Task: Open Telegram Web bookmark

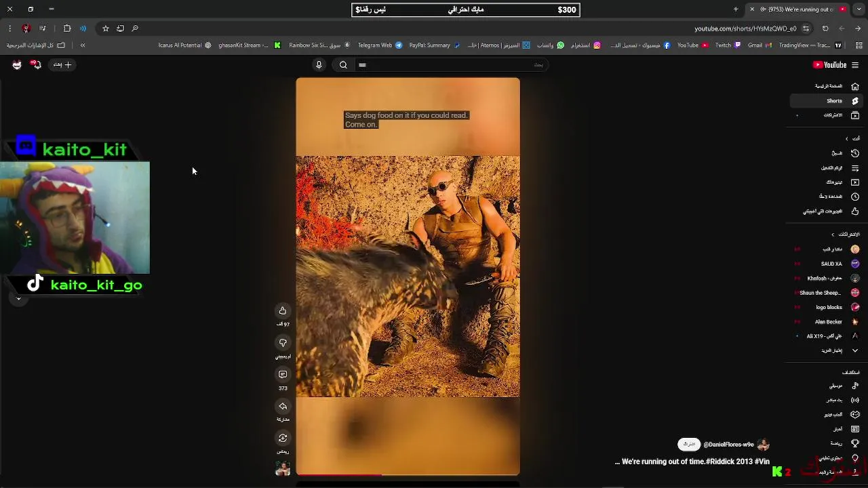Action: coord(380,45)
